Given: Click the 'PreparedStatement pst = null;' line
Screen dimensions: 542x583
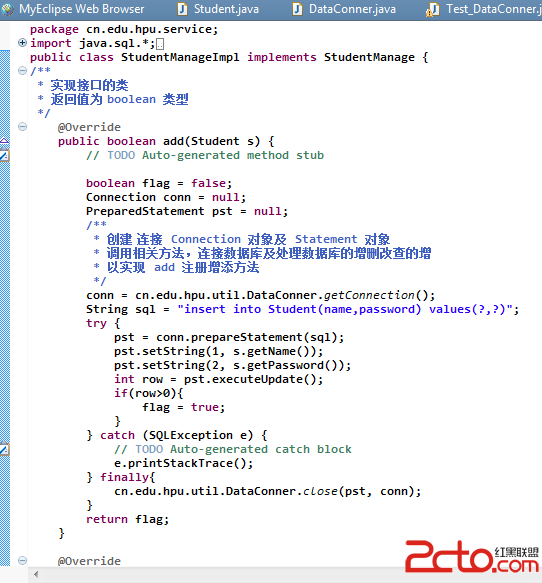Looking at the screenshot, I should pos(187,211).
